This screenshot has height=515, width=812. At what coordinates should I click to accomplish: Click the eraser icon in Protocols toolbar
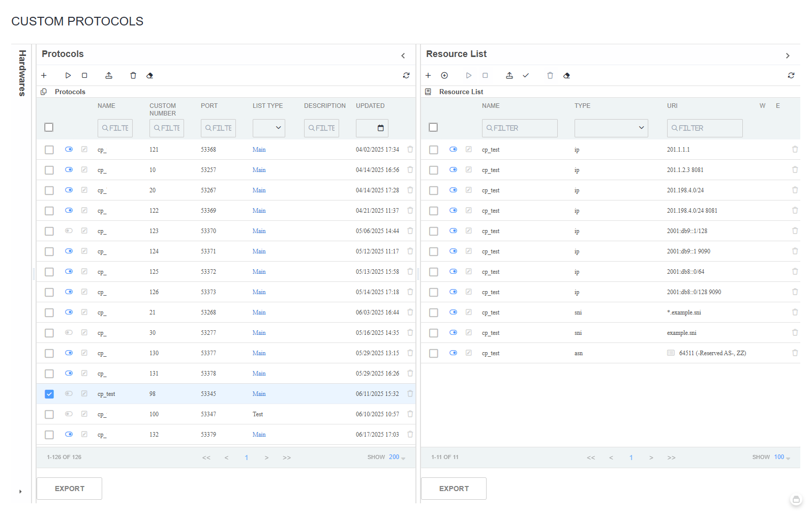149,76
